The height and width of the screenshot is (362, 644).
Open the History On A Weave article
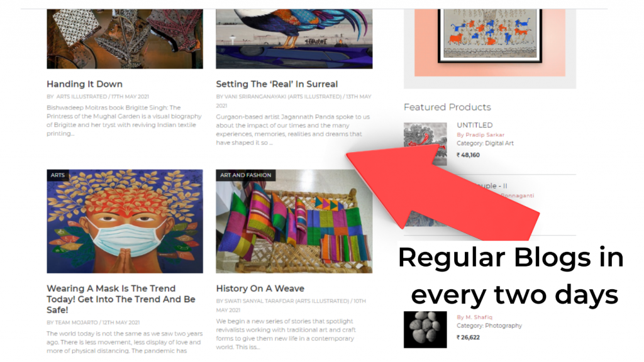coord(260,288)
